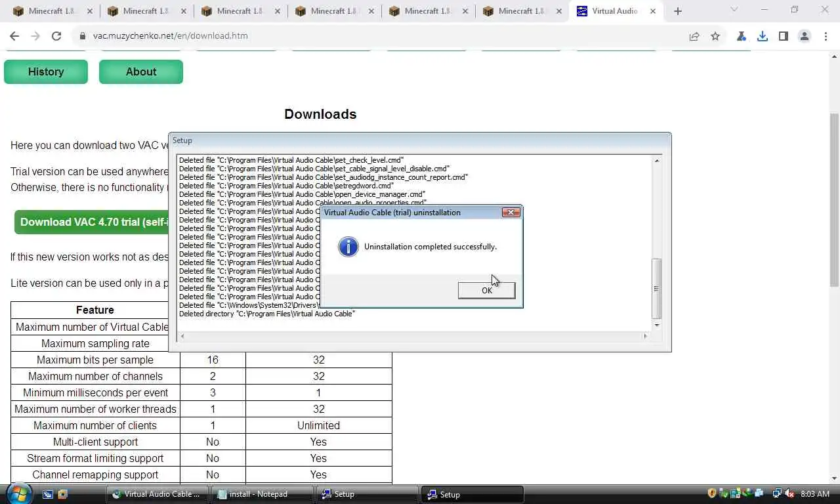Select log line ending setregdword.cmd
The width and height of the screenshot is (840, 504).
coord(286,186)
